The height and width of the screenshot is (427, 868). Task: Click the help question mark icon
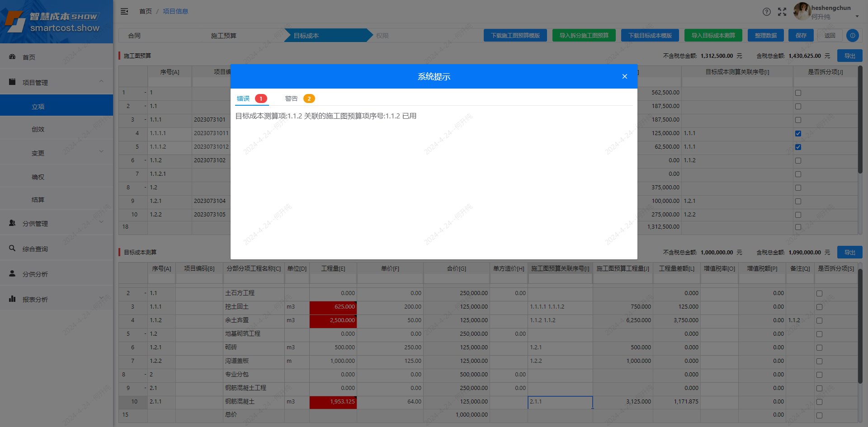[766, 12]
